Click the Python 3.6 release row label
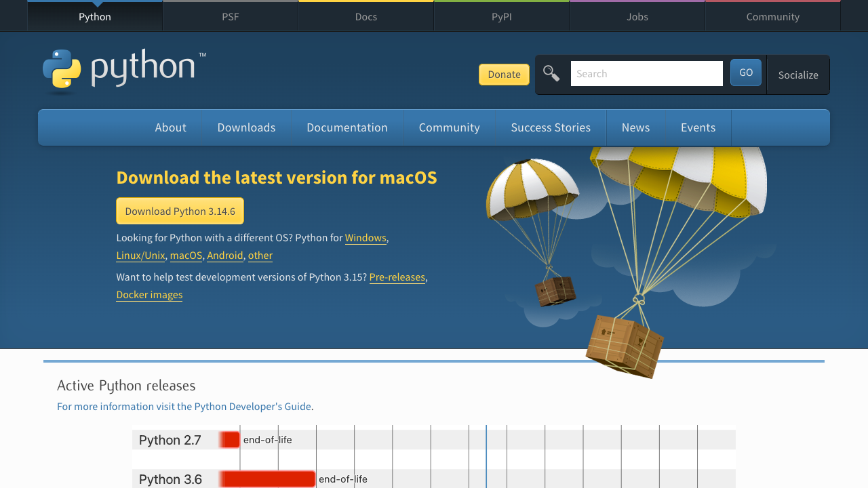 (x=170, y=479)
